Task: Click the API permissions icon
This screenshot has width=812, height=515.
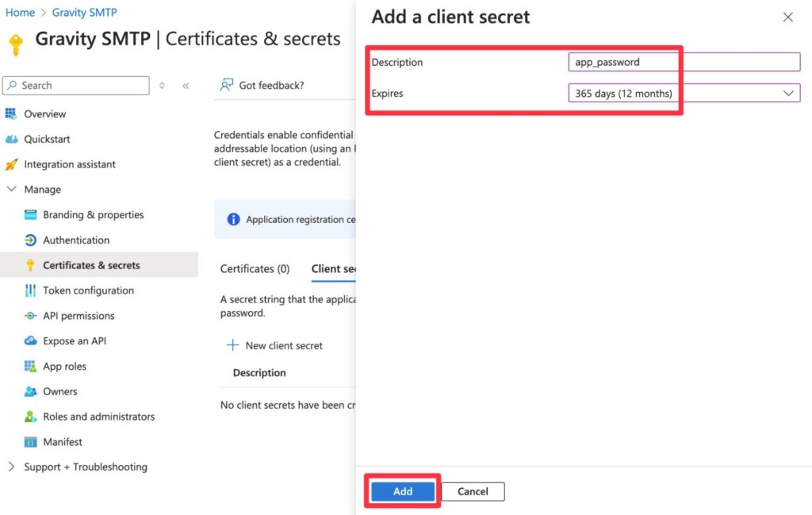Action: coord(31,316)
